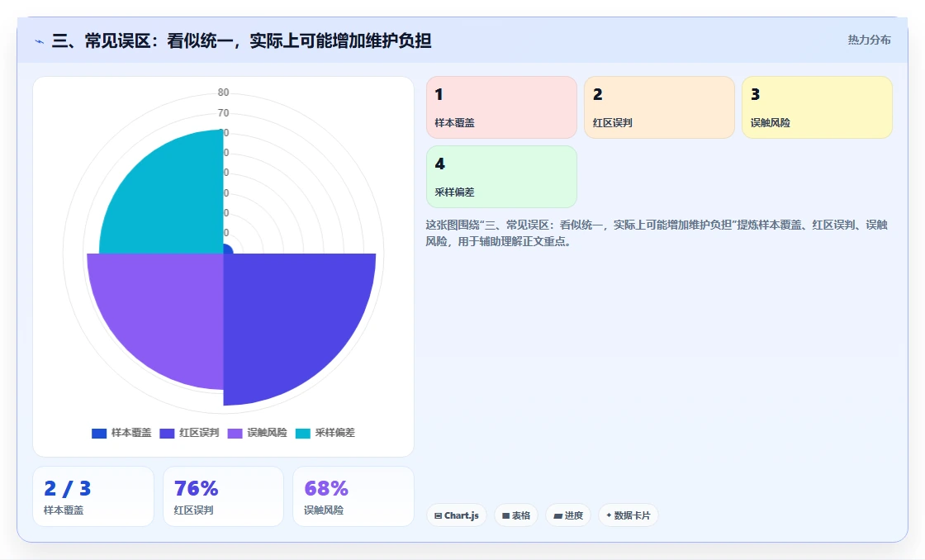Select the tiny blue 样本覆盖 chart segment
925x560 pixels.
228,249
